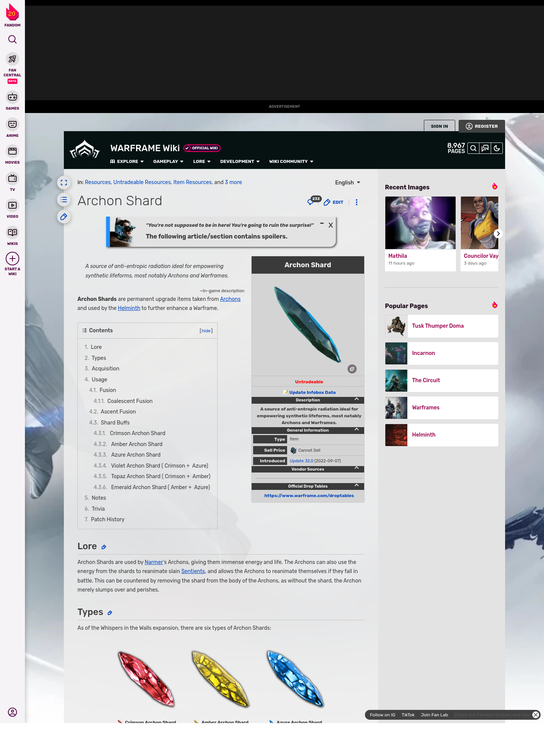Show the next Recent Images

(498, 234)
